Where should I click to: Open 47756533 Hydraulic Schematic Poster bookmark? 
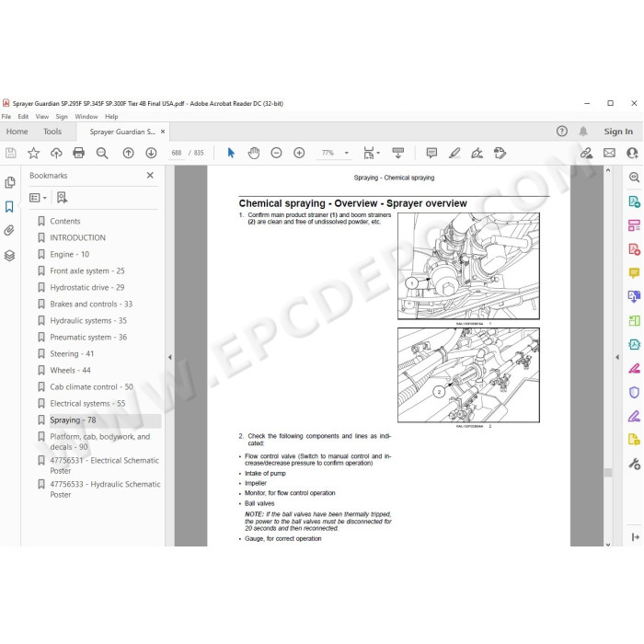[x=105, y=489]
